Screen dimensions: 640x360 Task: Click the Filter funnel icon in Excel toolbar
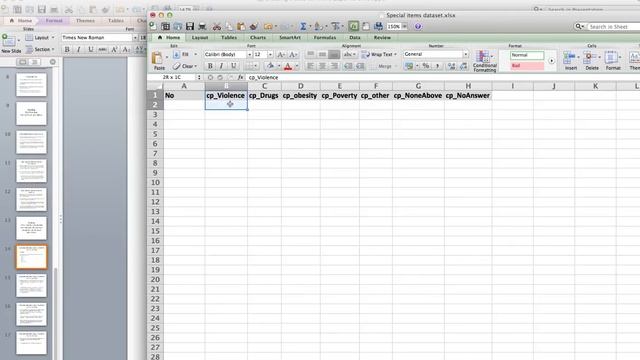(x=336, y=27)
